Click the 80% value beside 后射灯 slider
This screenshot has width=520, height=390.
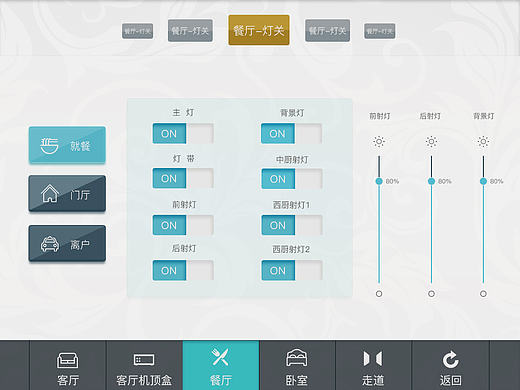click(445, 181)
